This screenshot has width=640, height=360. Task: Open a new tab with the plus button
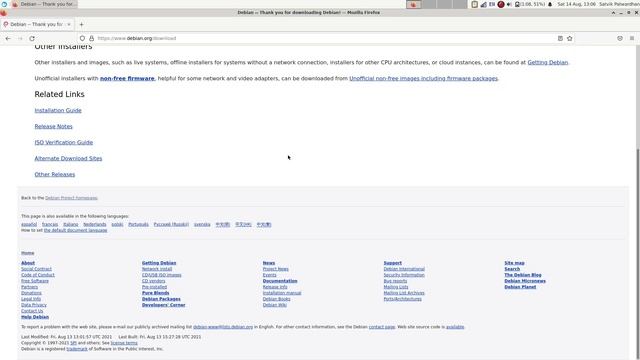tap(81, 24)
